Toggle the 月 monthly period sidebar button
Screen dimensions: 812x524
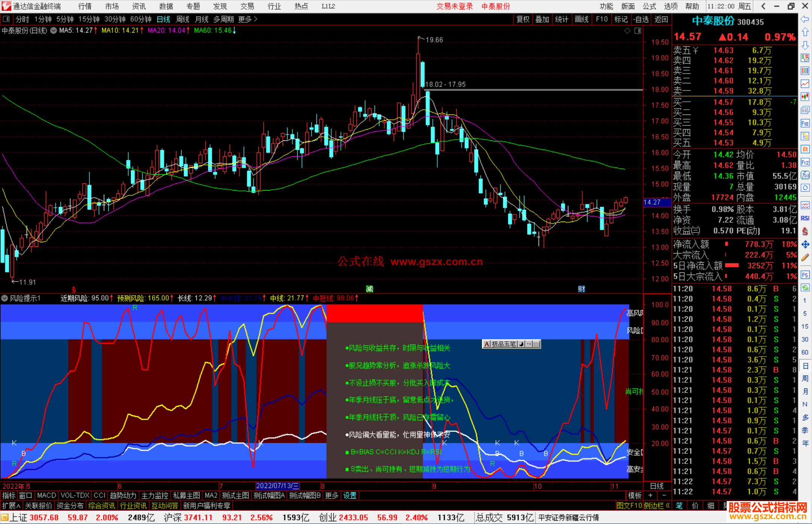pos(805,391)
